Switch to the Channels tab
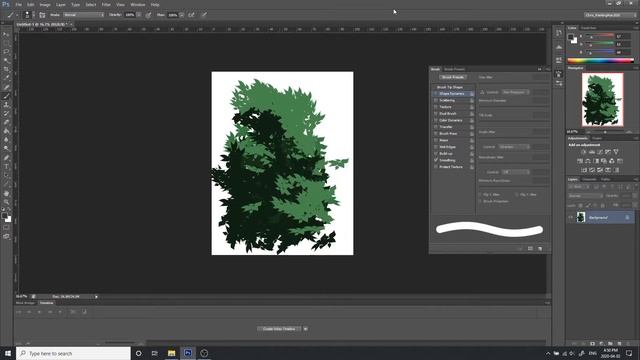The width and height of the screenshot is (640, 360). coord(589,180)
